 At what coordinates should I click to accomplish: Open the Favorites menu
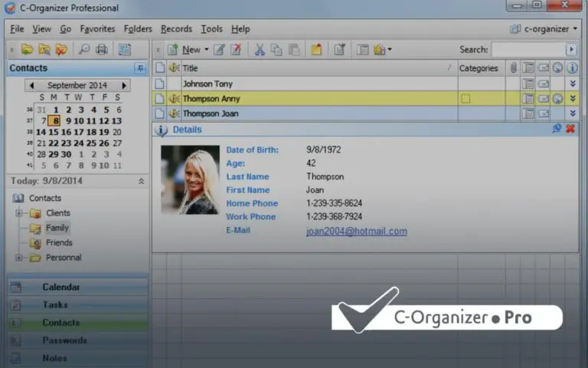click(x=97, y=29)
